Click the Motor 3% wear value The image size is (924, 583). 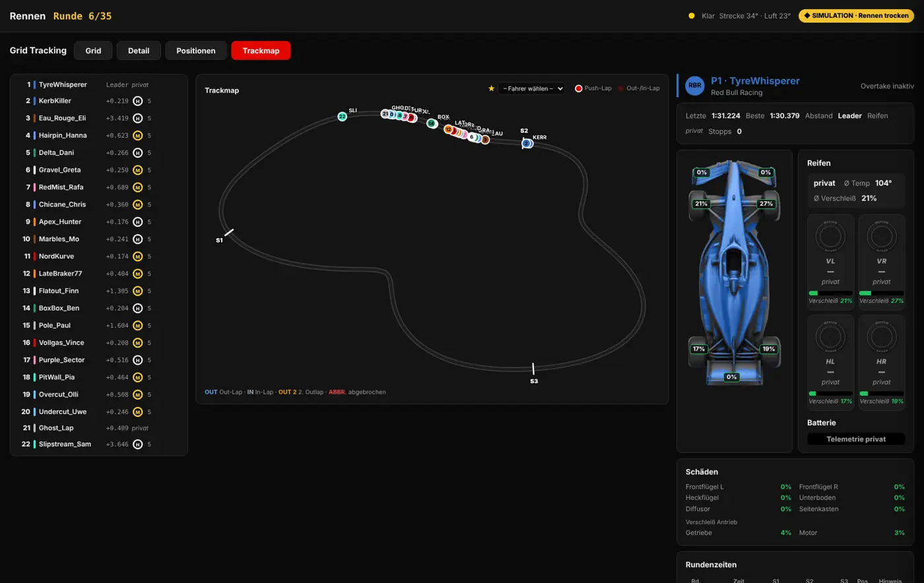tap(899, 533)
